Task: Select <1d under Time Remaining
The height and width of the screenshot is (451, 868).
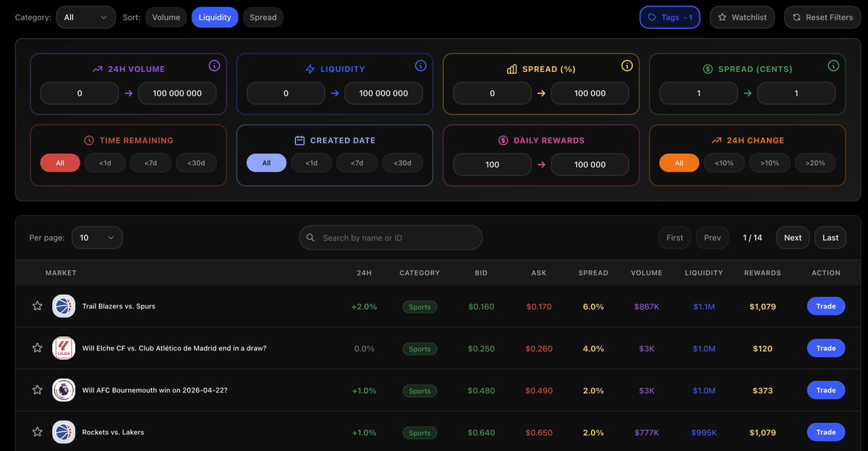Action: (x=106, y=163)
